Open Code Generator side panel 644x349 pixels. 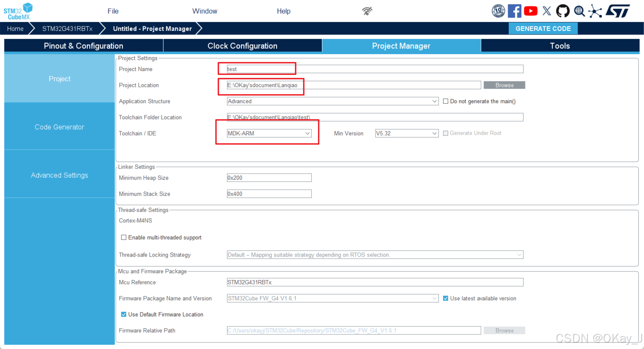(x=59, y=127)
